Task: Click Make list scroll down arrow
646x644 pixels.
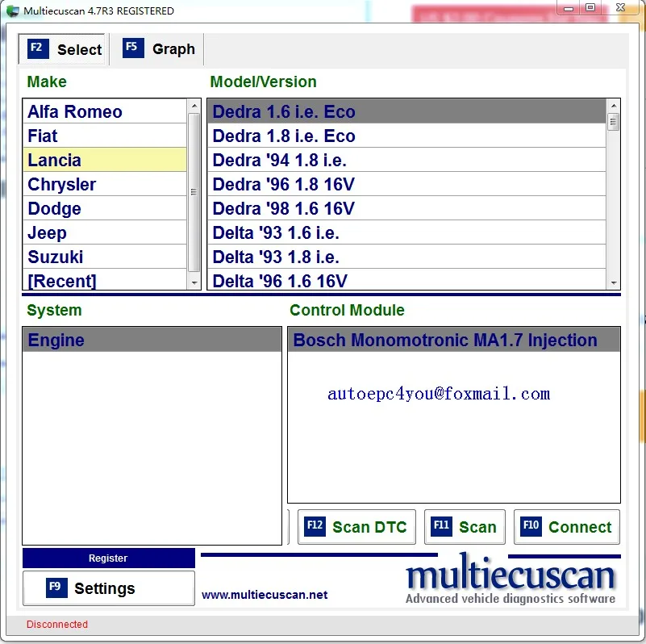Action: pos(194,283)
